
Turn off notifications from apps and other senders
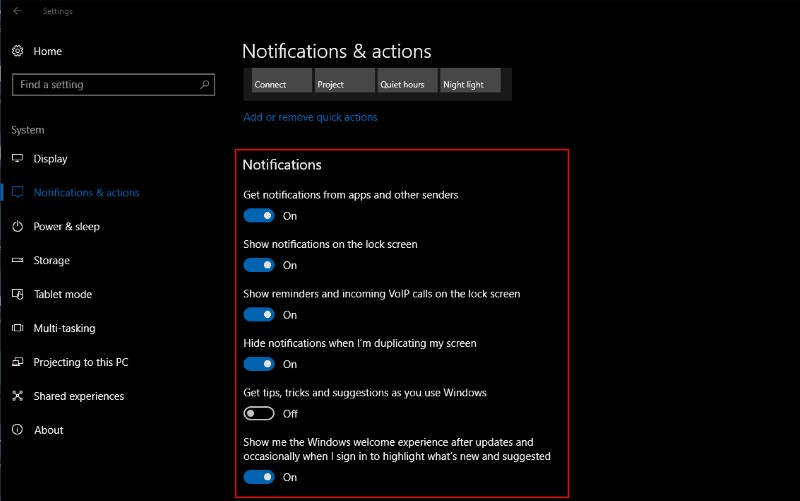259,216
